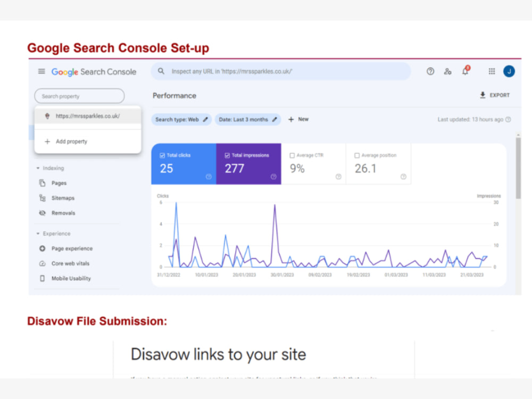Open the hamburger navigation menu

(x=41, y=71)
